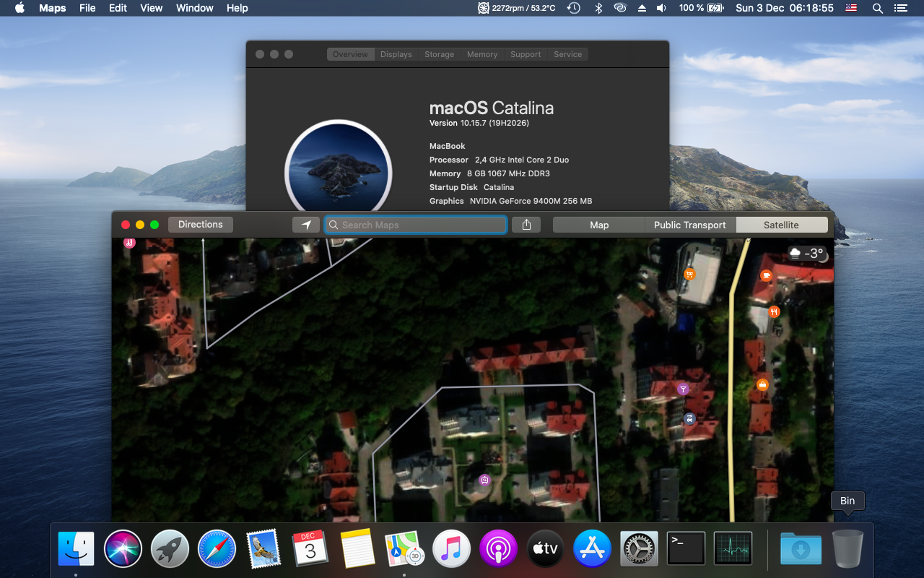Open the Maps application menu
This screenshot has width=924, height=578.
(52, 8)
